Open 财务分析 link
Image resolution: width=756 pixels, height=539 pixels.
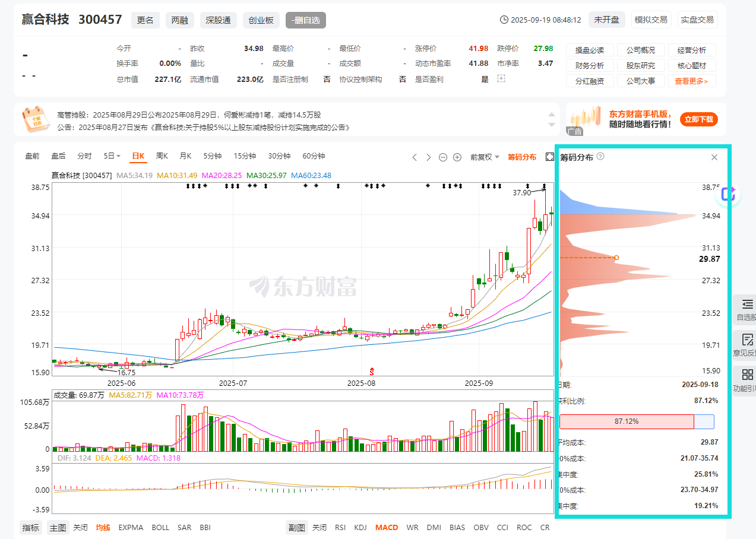[x=590, y=65]
